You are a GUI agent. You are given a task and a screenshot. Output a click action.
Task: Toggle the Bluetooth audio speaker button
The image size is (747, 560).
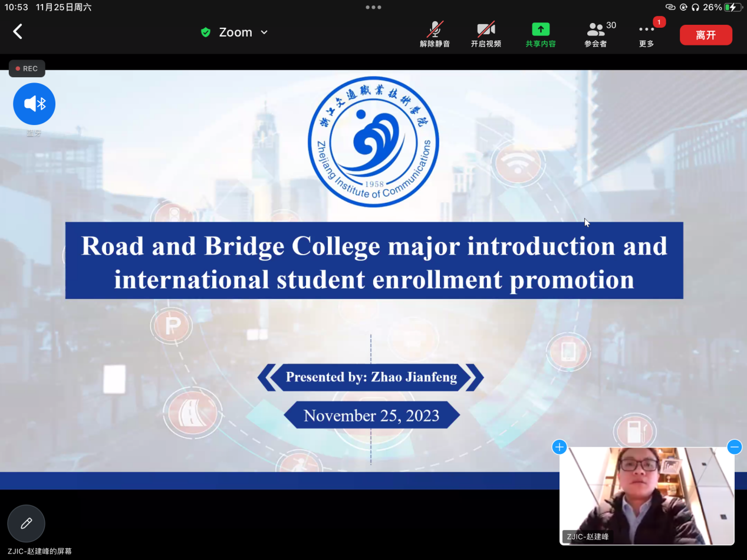(34, 104)
